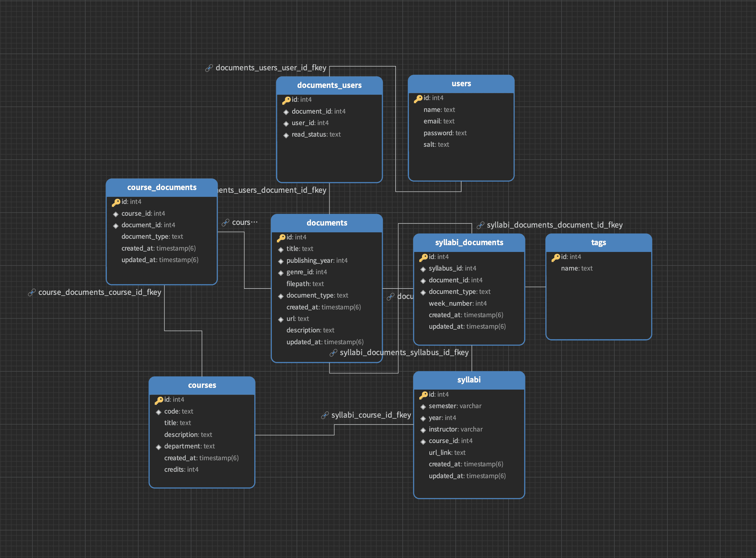Select the documents table header
Screen dimensions: 756x558
point(327,223)
